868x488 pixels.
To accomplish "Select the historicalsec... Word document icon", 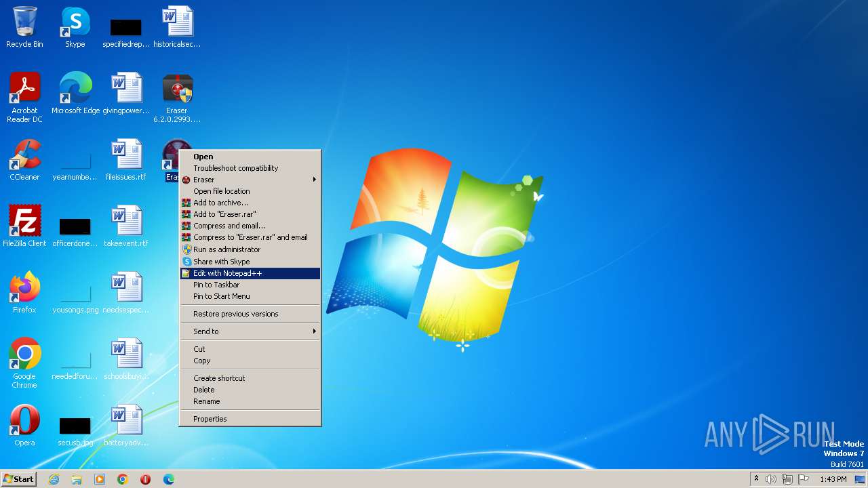I will 177,27.
